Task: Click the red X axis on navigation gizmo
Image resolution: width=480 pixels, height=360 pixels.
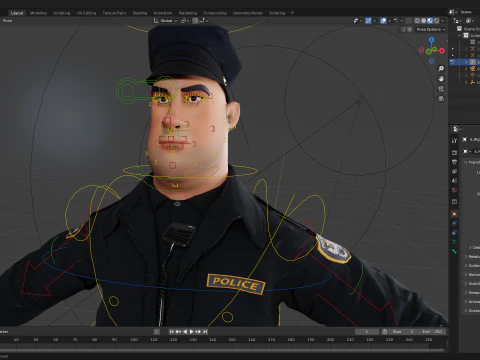Action: pyautogui.click(x=442, y=51)
